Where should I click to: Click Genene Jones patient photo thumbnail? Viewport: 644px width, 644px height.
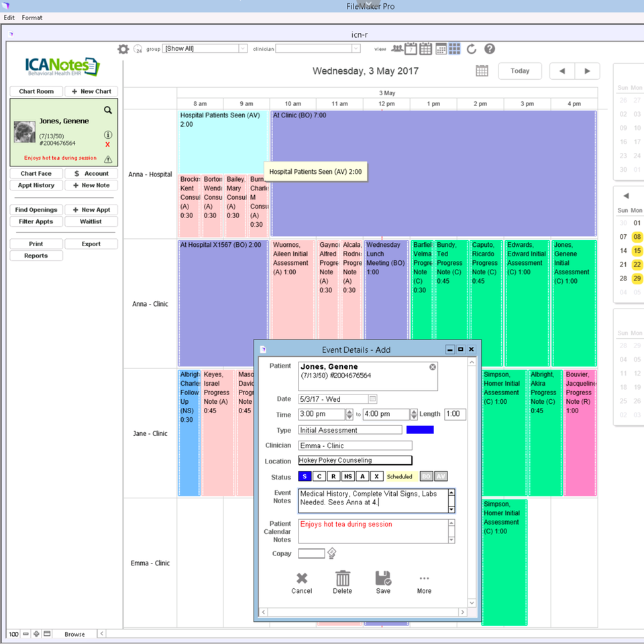click(x=24, y=132)
